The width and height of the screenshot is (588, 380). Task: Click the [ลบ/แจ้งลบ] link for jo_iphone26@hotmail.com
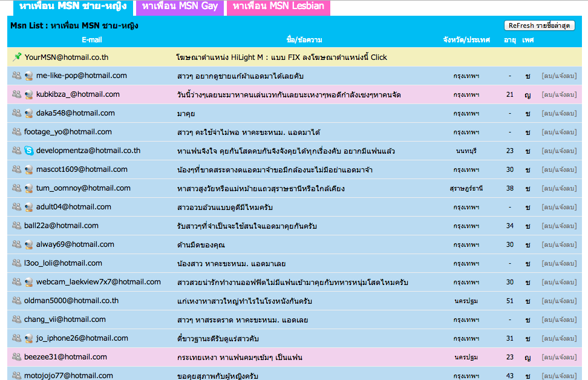[559, 338]
